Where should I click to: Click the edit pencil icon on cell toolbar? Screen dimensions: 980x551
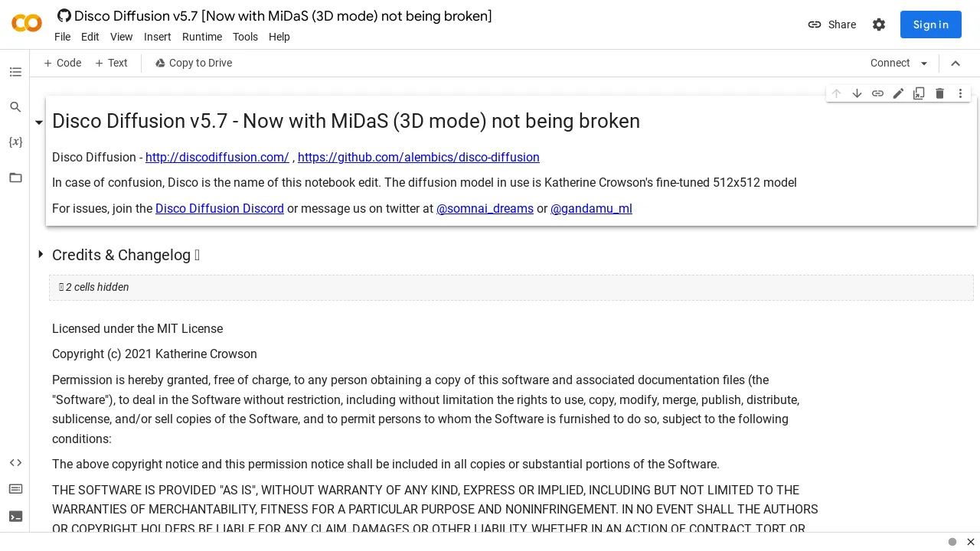(898, 93)
